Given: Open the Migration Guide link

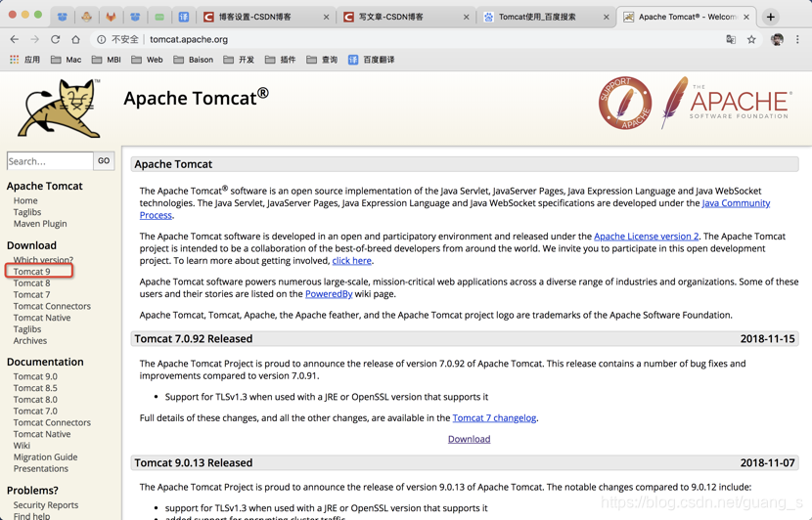Looking at the screenshot, I should [x=46, y=456].
